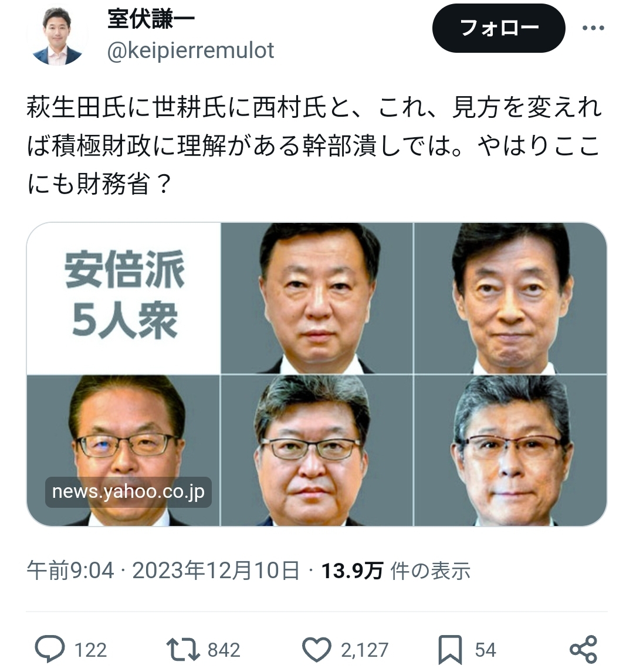
Task: Click the 安倍派5人衆 title panel
Action: (x=124, y=298)
